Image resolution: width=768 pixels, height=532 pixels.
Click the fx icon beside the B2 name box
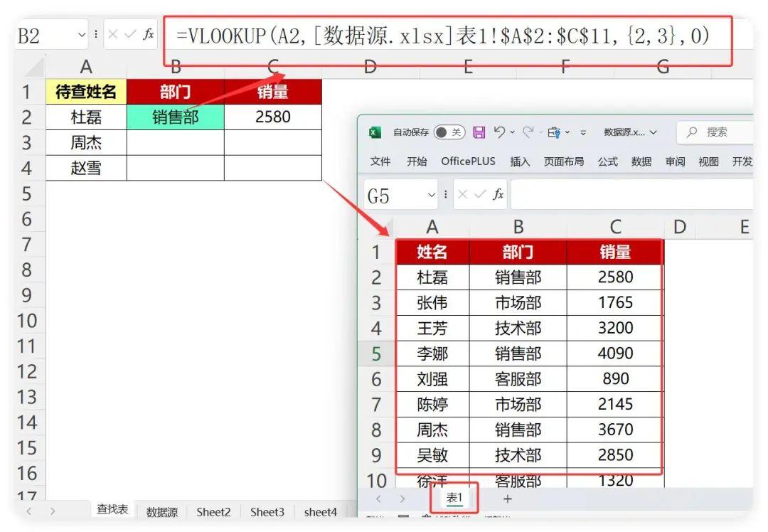(x=148, y=35)
